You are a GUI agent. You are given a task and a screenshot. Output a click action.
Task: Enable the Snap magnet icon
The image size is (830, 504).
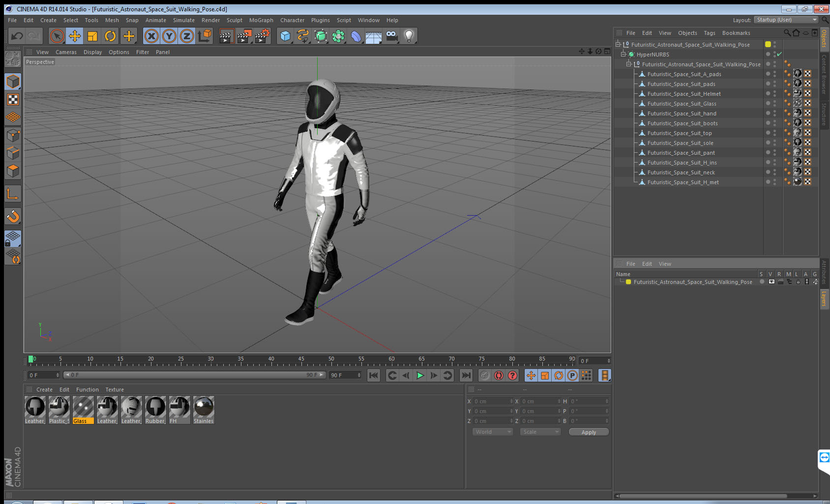pos(13,216)
